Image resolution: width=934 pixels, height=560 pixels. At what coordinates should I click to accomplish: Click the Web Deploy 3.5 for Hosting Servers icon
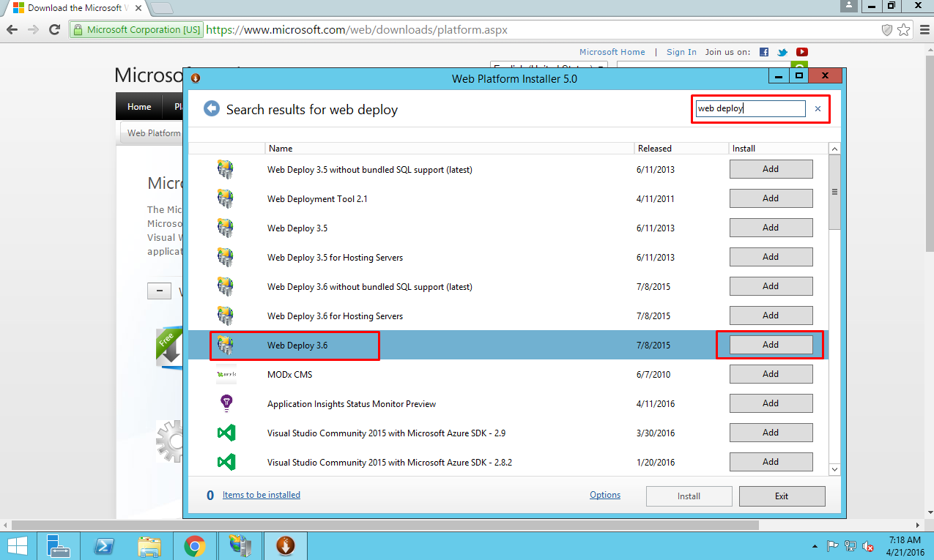click(x=226, y=257)
